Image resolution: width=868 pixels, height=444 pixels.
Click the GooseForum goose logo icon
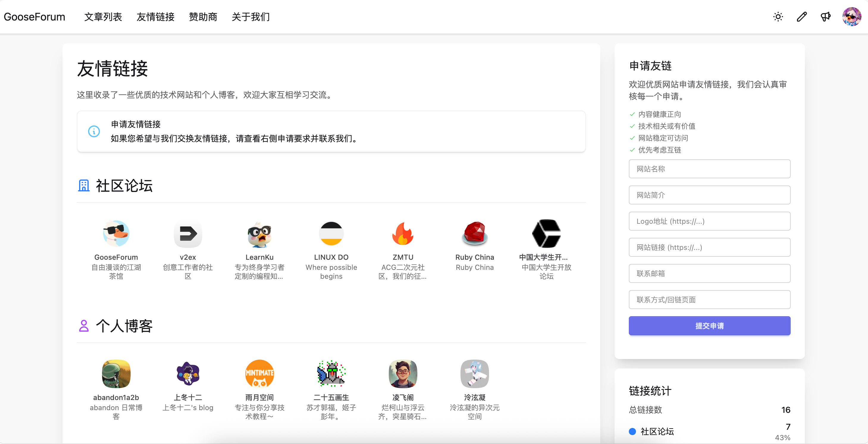click(116, 234)
